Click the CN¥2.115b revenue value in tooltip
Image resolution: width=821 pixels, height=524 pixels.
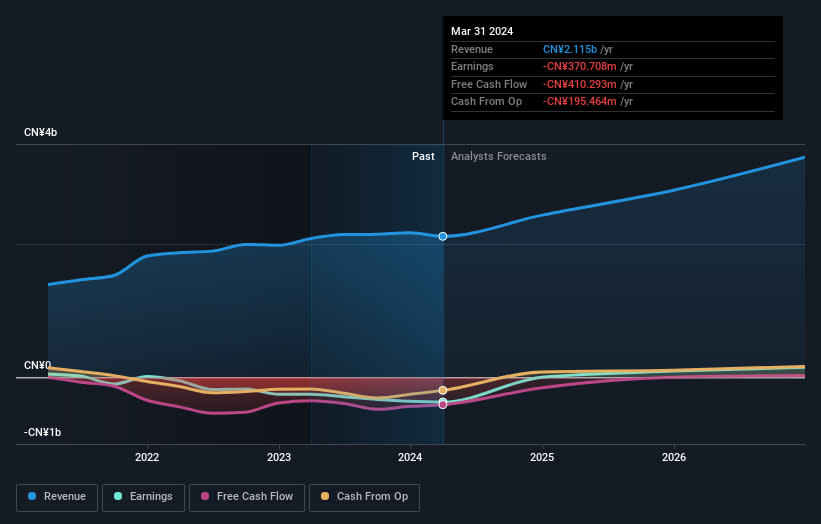click(x=571, y=49)
